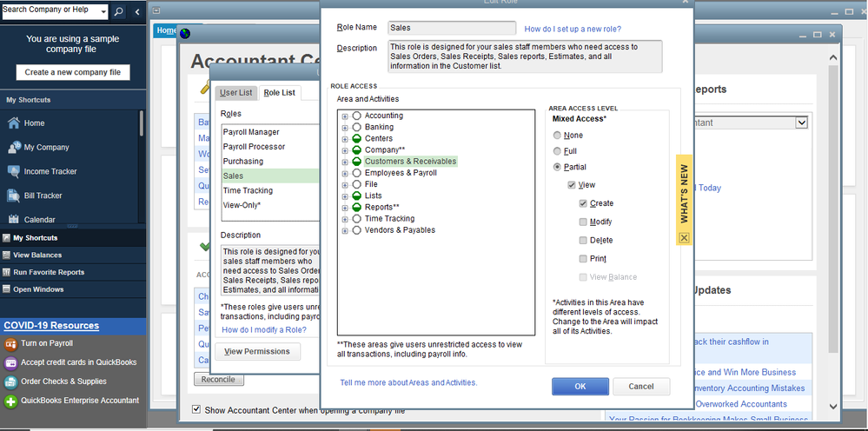
Task: Expand Employees & Payroll tree node
Action: (x=345, y=173)
